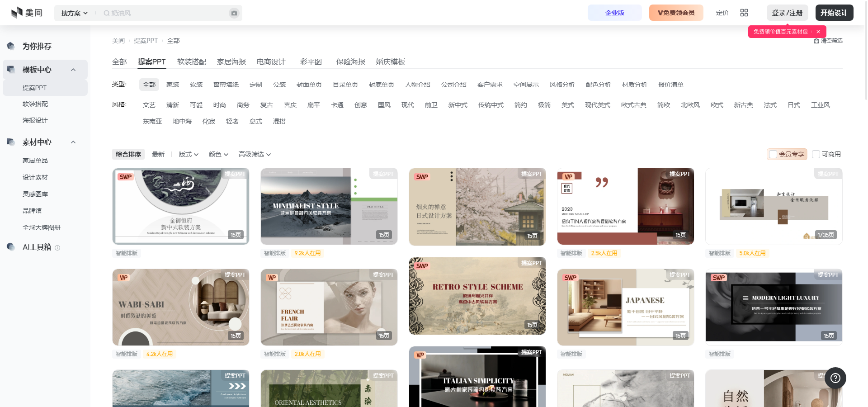Close the 免费领价值百元素材包 popup

pos(818,32)
